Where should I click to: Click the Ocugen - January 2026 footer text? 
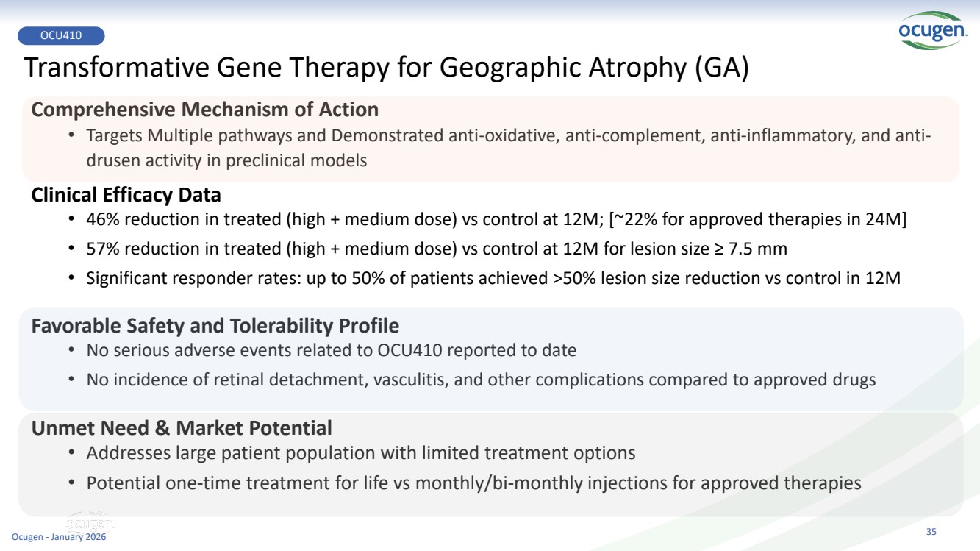point(59,538)
